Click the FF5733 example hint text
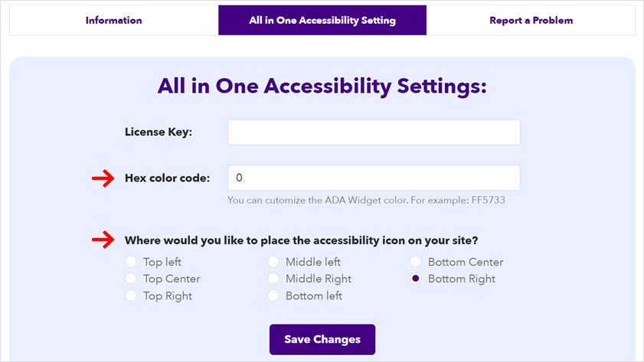This screenshot has width=644, height=362. [x=366, y=201]
